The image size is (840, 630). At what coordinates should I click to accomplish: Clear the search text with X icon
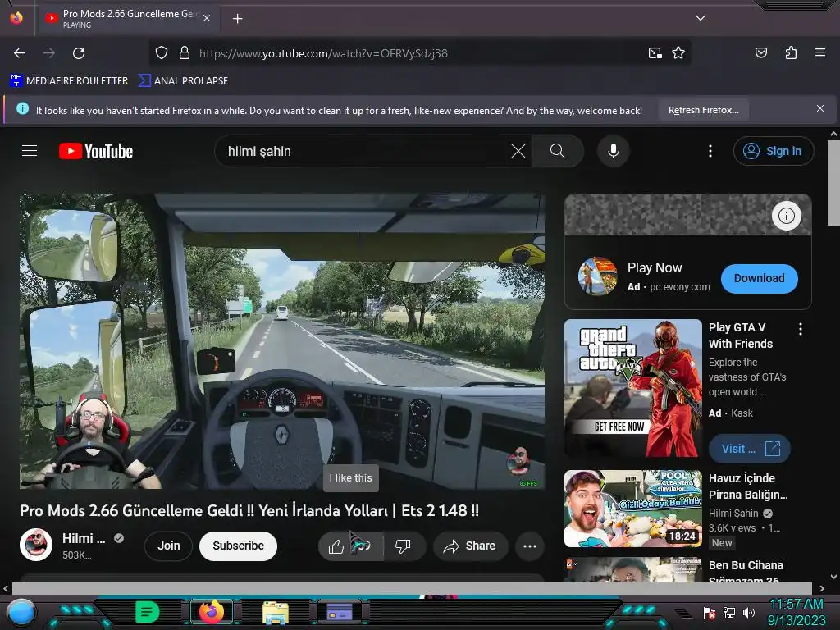click(x=518, y=151)
